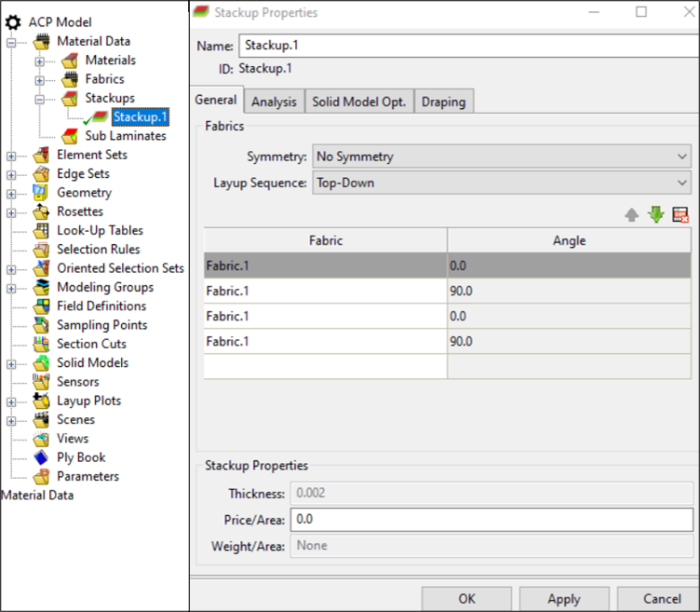Move selected fabric row up with gray arrow

point(632,215)
